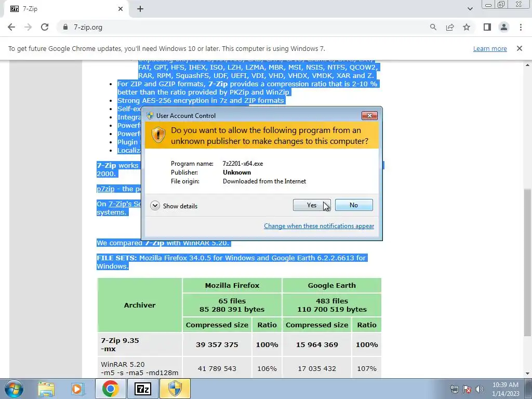Click the share page icon
The width and height of the screenshot is (532, 399).
tap(450, 27)
